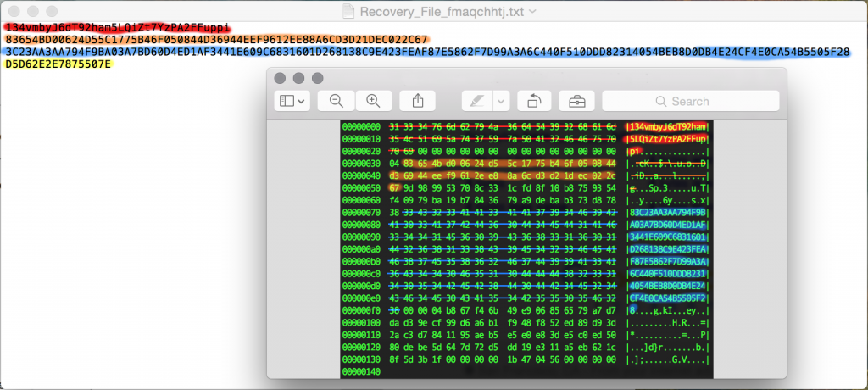Select the highlight pen tool in Preview
Screen dimensions: 868x390
[476, 101]
